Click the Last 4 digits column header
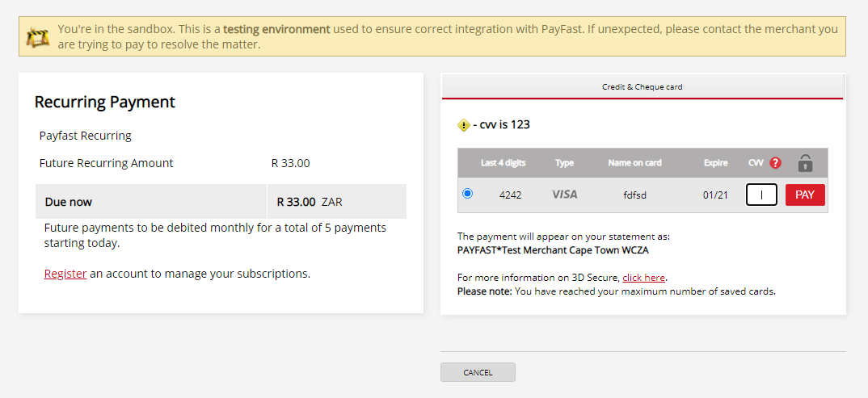The width and height of the screenshot is (868, 398). point(504,162)
